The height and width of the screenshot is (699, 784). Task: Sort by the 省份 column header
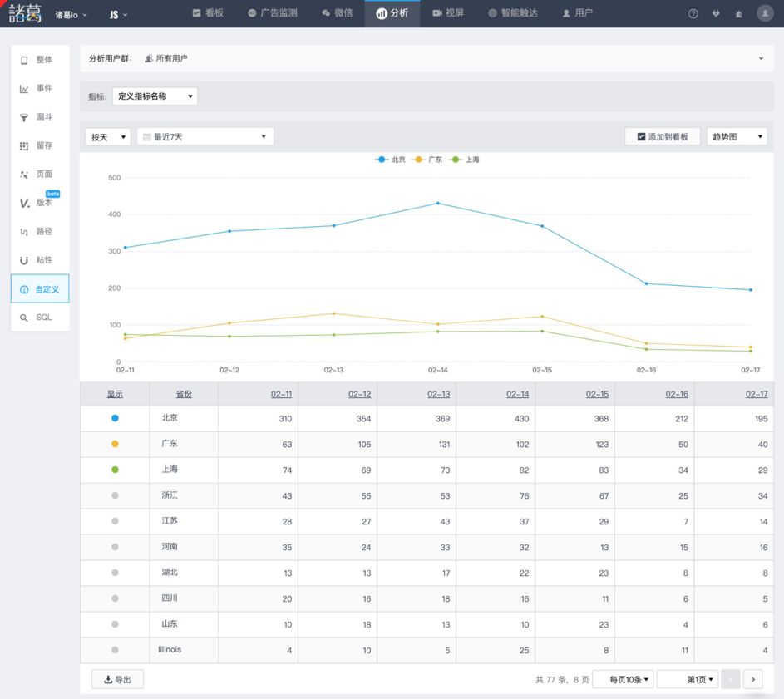pyautogui.click(x=184, y=394)
